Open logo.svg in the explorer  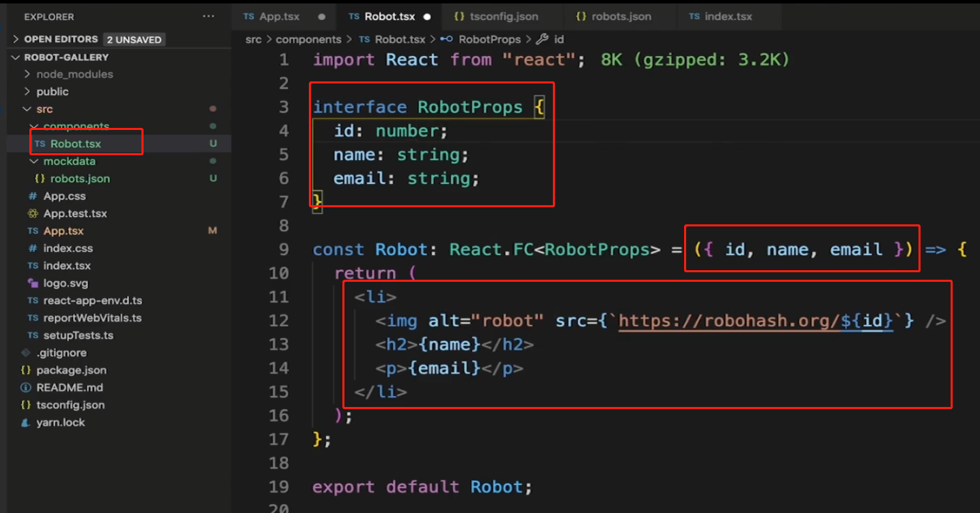point(66,283)
